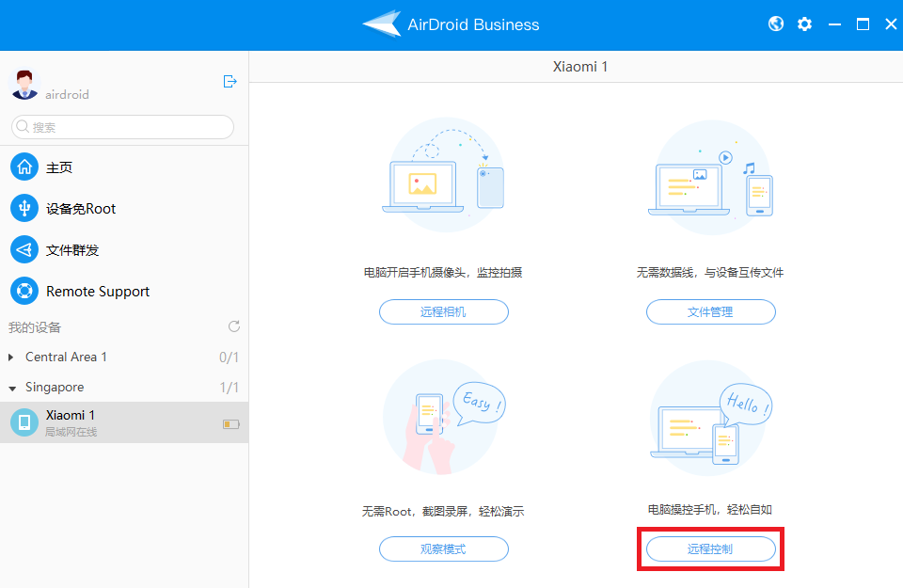The width and height of the screenshot is (903, 588).
Task: Focus the 搜索 search field
Action: click(x=122, y=127)
